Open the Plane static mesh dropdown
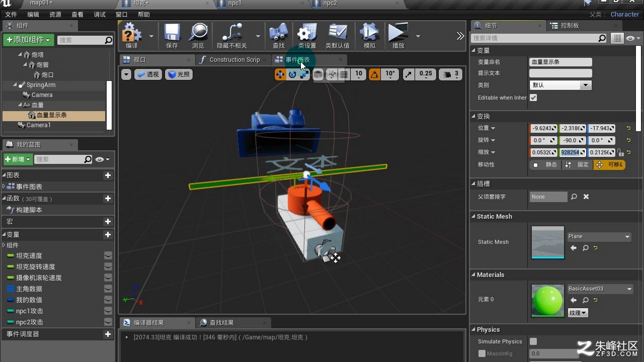 coord(599,236)
